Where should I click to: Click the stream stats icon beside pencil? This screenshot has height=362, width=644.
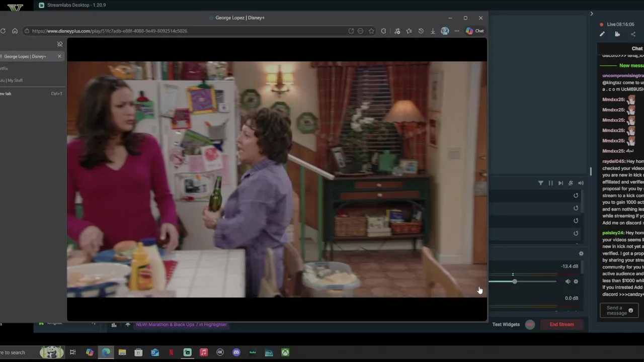(x=617, y=34)
